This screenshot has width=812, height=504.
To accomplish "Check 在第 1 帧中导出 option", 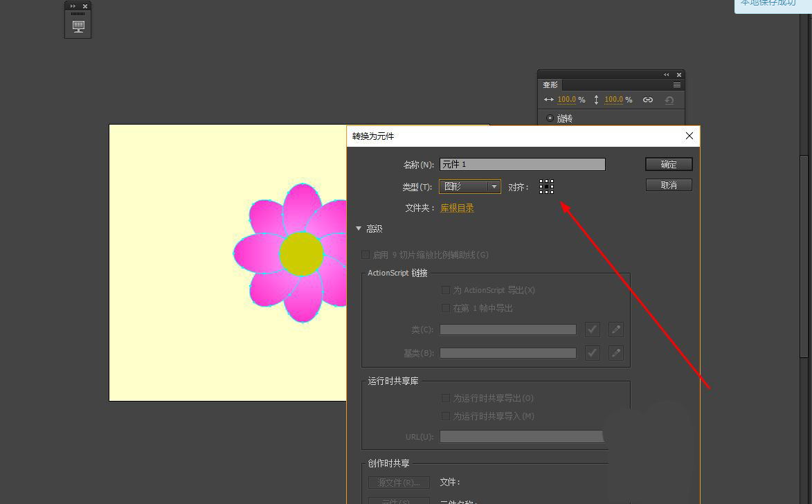I will tap(445, 308).
